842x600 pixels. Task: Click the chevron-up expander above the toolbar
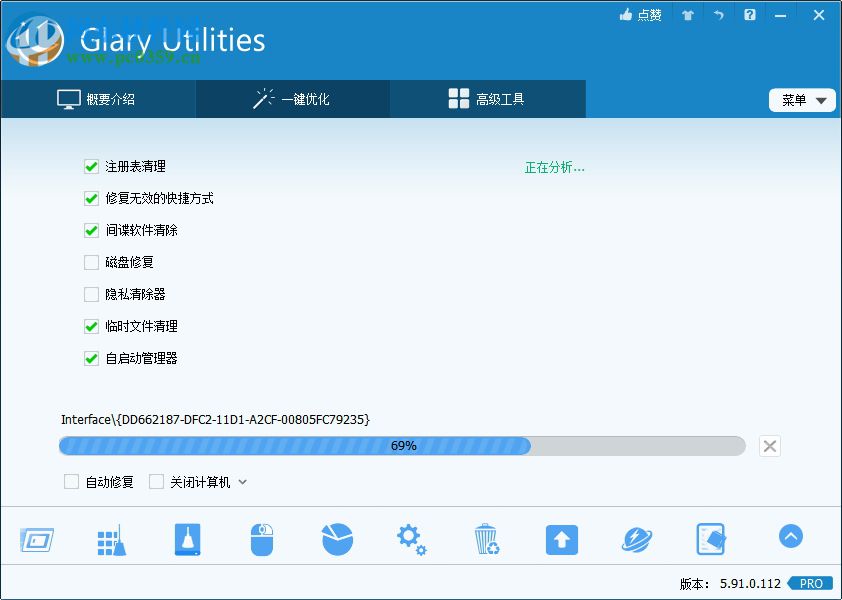(790, 536)
